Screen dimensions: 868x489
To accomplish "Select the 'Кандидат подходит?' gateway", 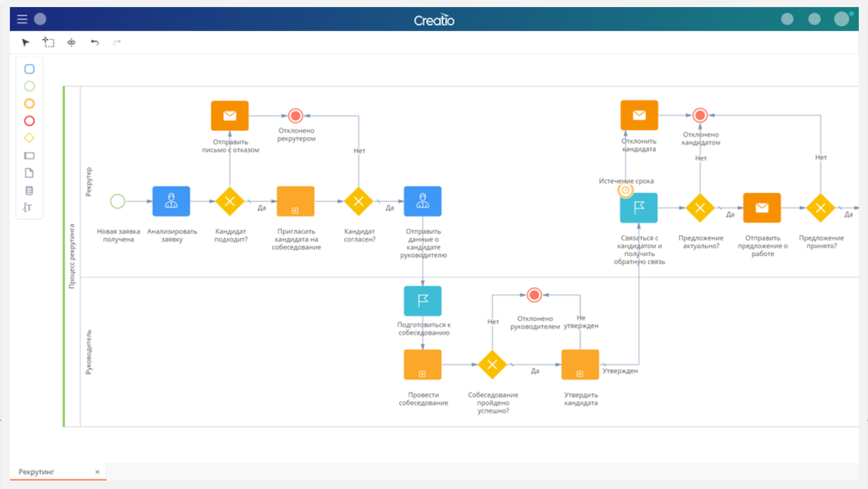I will coord(230,201).
